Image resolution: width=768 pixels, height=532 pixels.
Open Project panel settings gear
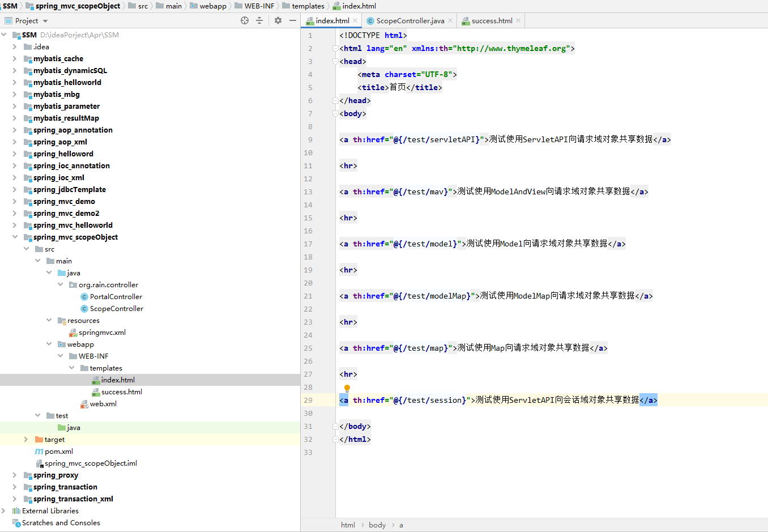pyautogui.click(x=278, y=20)
